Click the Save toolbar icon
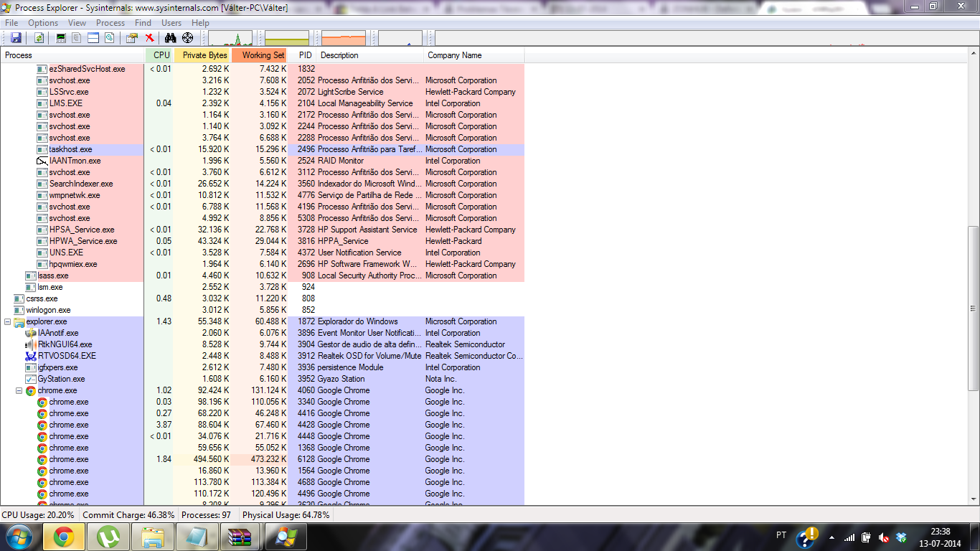The height and width of the screenshot is (551, 980). click(x=16, y=38)
